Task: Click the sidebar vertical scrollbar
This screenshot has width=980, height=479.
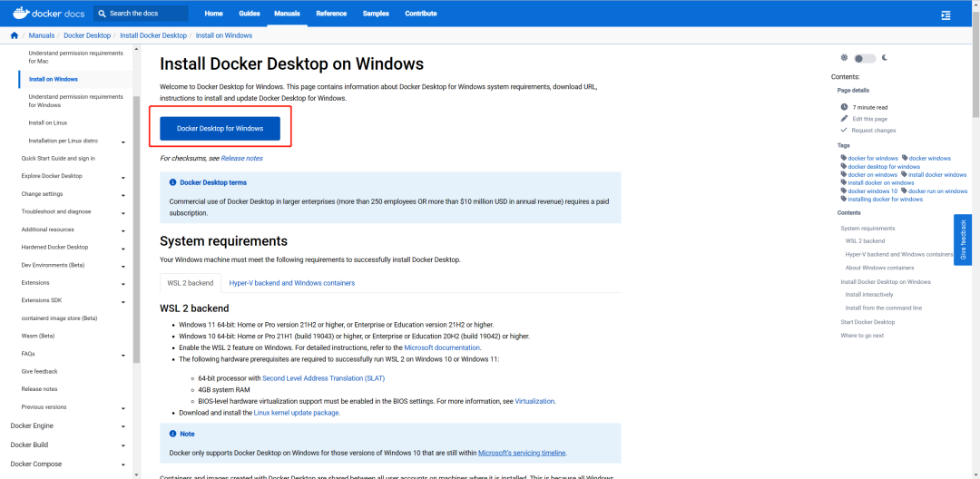Action: pos(137,229)
